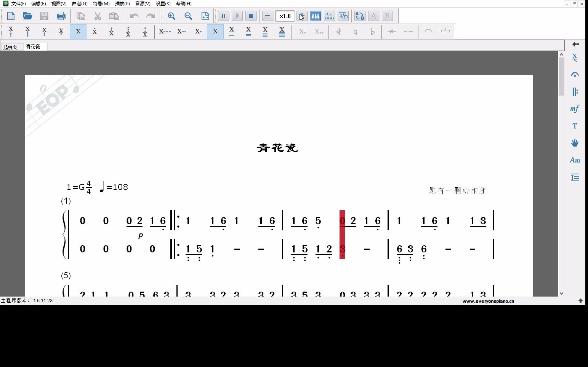Click the vertical scrollbar thumb
The image size is (588, 367).
coord(561,76)
